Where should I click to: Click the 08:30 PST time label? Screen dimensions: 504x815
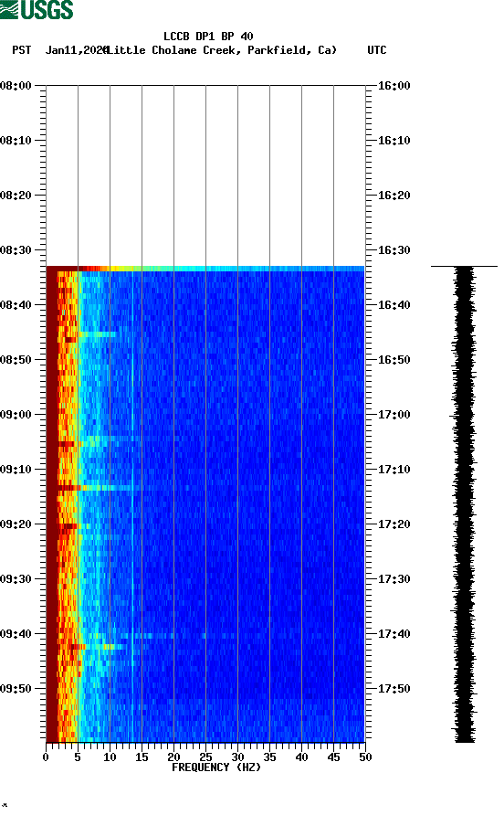point(16,250)
